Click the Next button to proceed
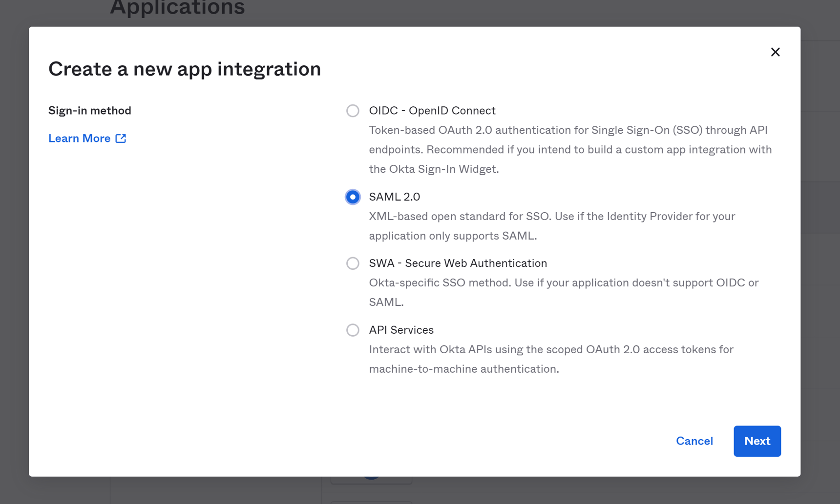This screenshot has height=504, width=840. [x=757, y=441]
